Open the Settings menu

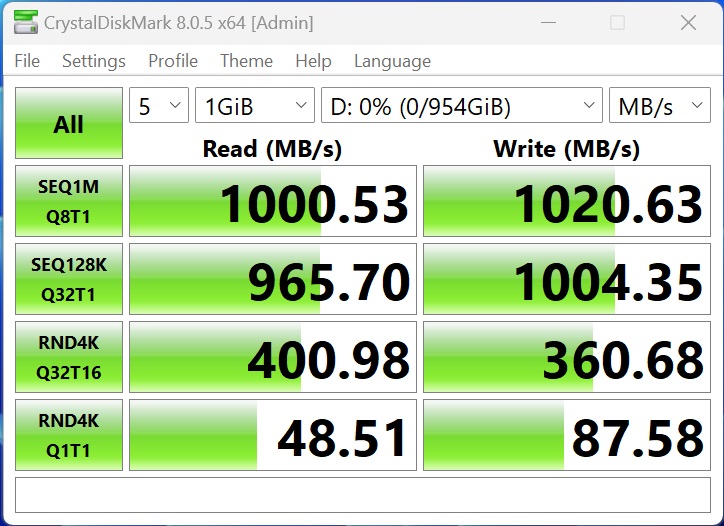93,61
